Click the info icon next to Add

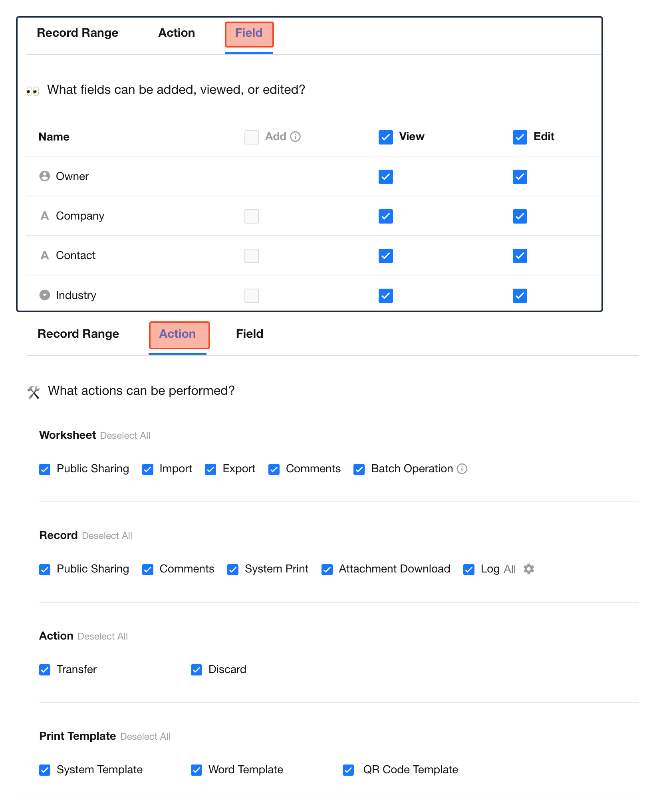(x=295, y=137)
